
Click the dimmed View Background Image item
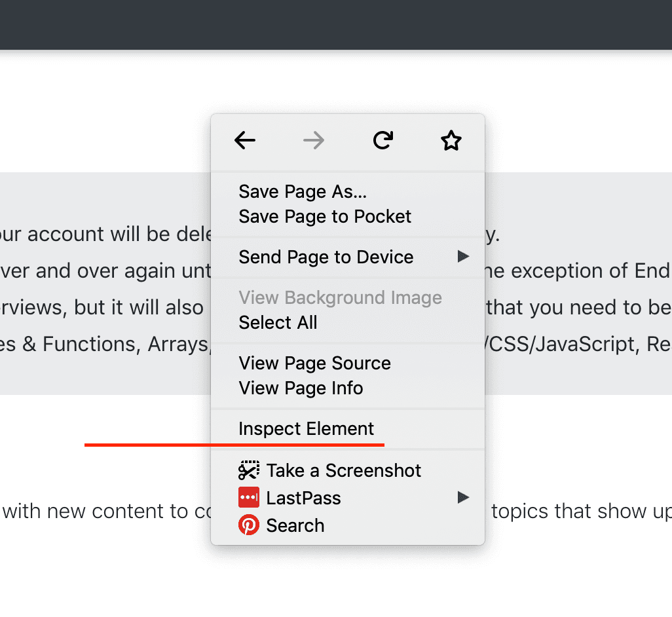point(340,298)
